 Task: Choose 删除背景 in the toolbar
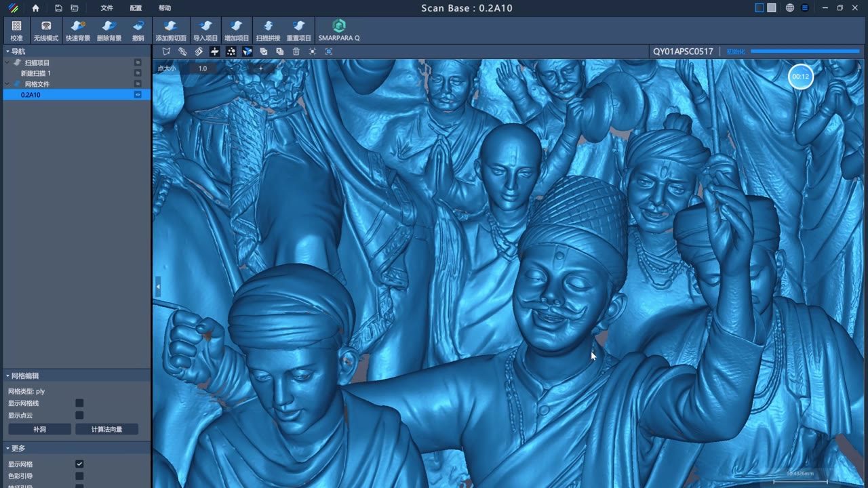click(109, 30)
